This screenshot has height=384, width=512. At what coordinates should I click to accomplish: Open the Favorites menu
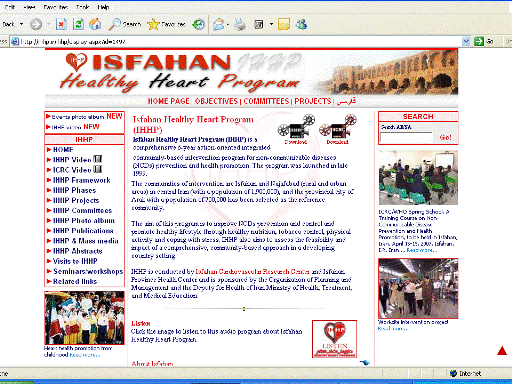pyautogui.click(x=56, y=7)
